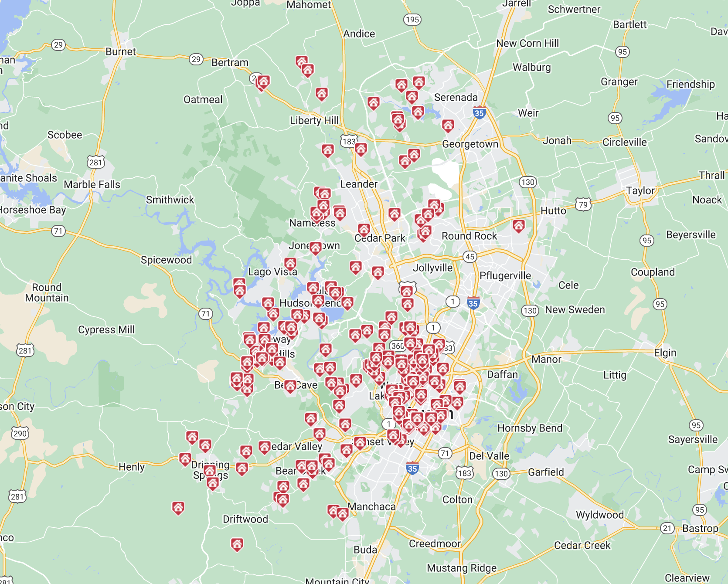Open the home marker on the Jonestown label

316,248
